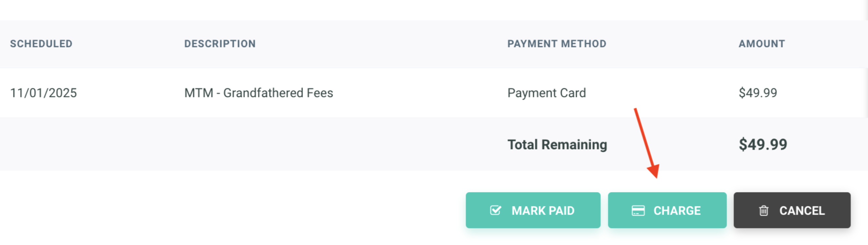
Task: Click empty space left of MARK PAID button
Action: (x=236, y=210)
